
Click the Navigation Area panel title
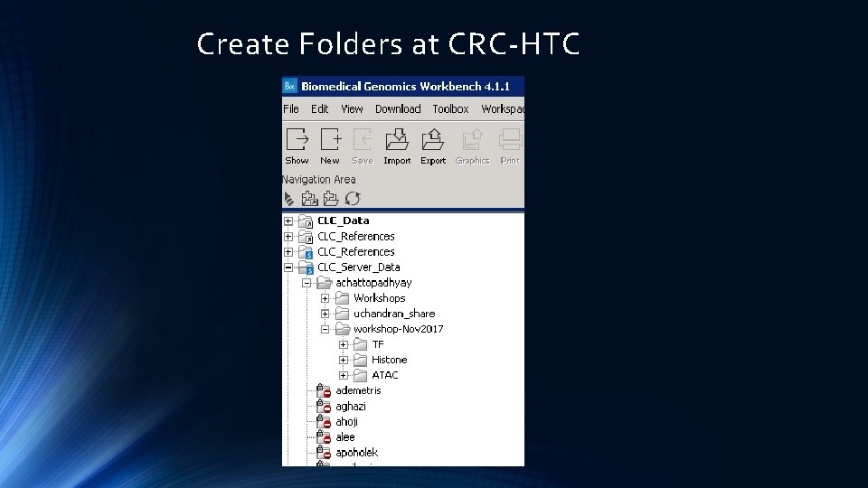pos(319,179)
